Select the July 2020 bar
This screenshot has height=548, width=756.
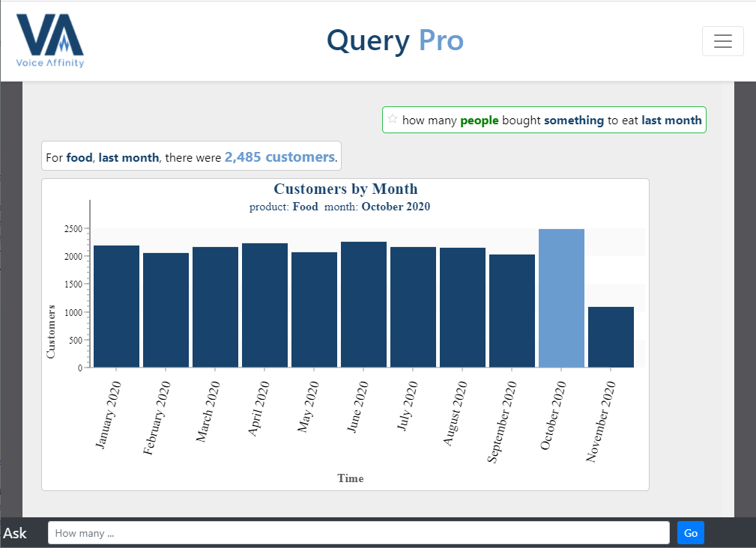click(413, 307)
